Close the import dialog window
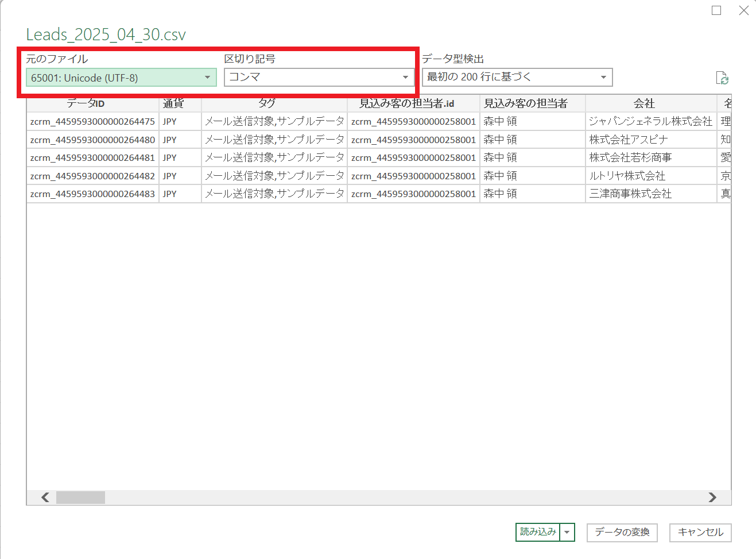The height and width of the screenshot is (559, 756). click(x=743, y=10)
